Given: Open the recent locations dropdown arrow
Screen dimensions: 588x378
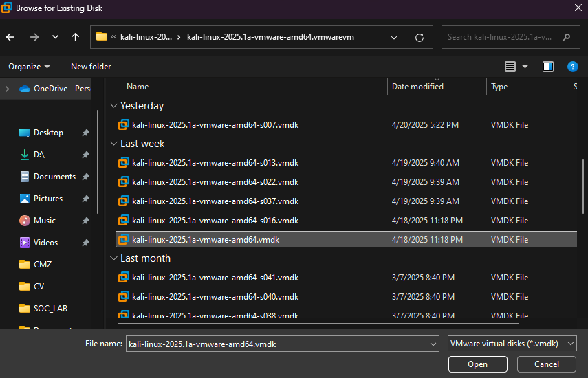Looking at the screenshot, I should [55, 37].
